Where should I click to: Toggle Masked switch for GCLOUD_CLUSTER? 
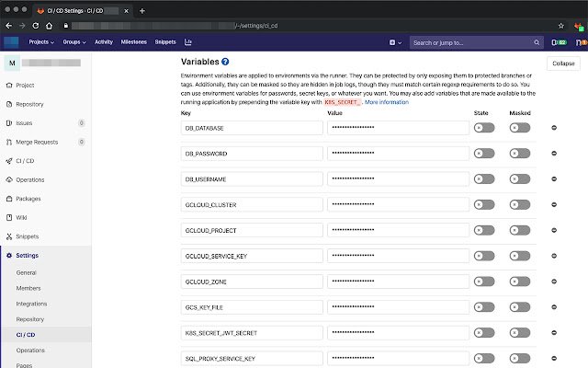point(520,204)
